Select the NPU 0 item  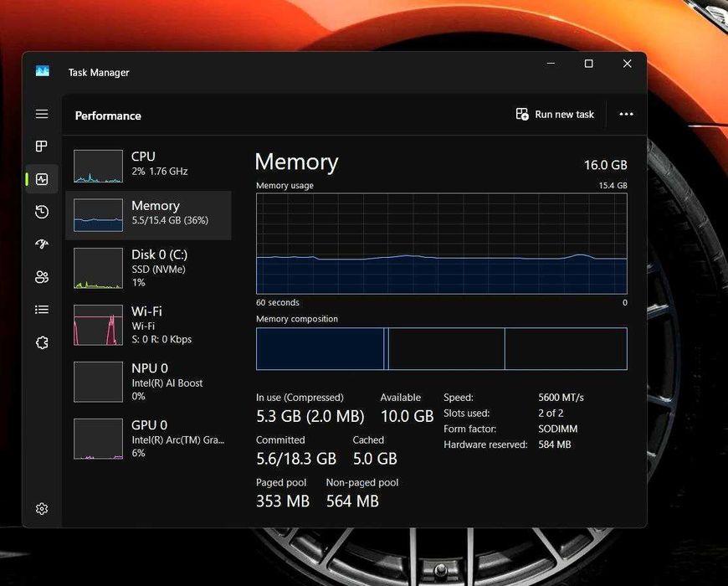(x=149, y=382)
